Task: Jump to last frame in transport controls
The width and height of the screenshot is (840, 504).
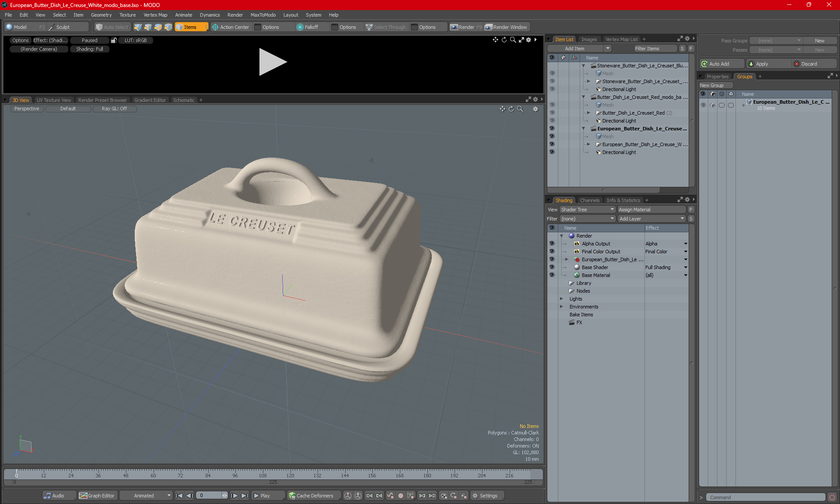Action: [x=245, y=496]
